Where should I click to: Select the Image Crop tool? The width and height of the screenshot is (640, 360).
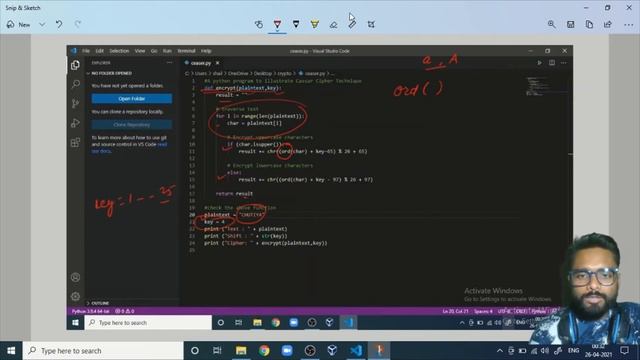coord(371,24)
